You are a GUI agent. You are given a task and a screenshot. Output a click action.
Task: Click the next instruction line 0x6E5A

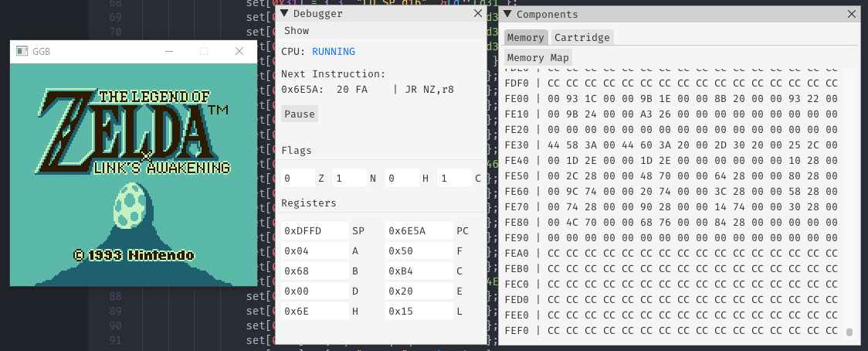(x=368, y=89)
